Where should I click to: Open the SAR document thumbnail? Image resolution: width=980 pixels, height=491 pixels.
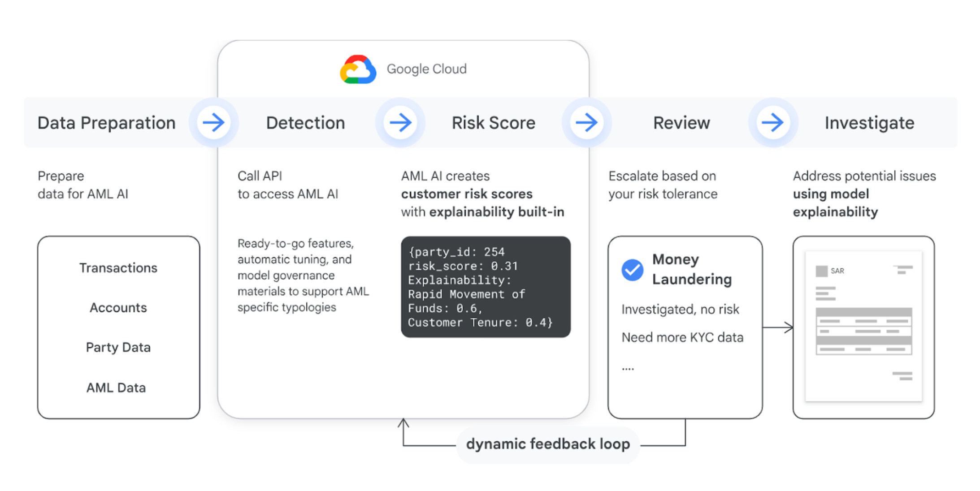tap(863, 326)
